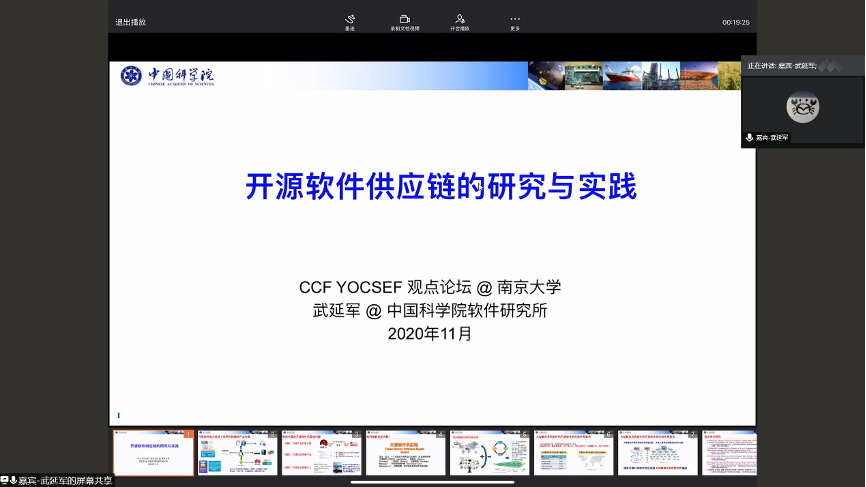Click the line CCF YOCSEF 观点论坛 @ 南京大学
The width and height of the screenshot is (866, 487).
430,287
